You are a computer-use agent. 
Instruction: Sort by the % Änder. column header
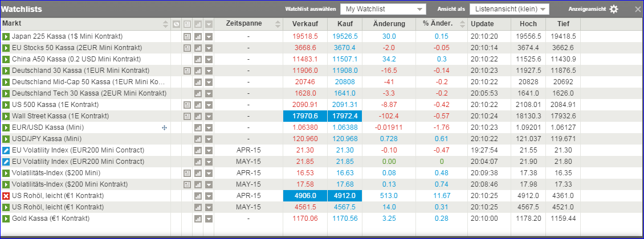tap(437, 24)
